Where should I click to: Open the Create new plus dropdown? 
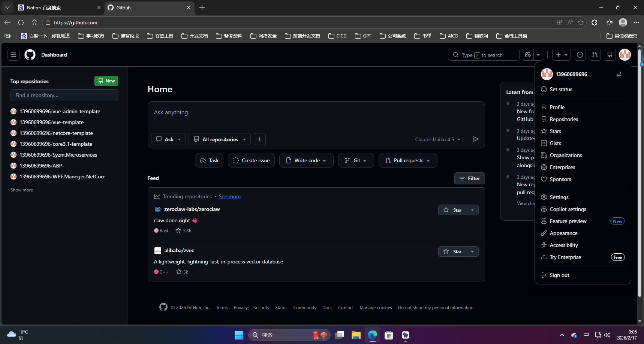[x=562, y=55]
